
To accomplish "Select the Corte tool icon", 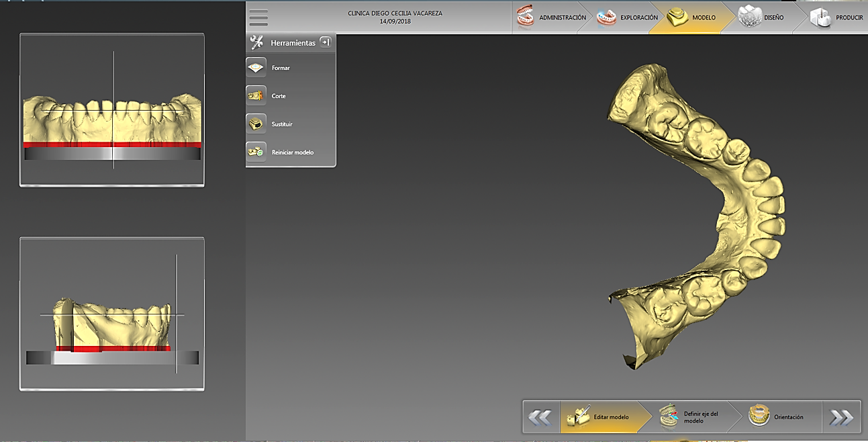I will pos(256,96).
